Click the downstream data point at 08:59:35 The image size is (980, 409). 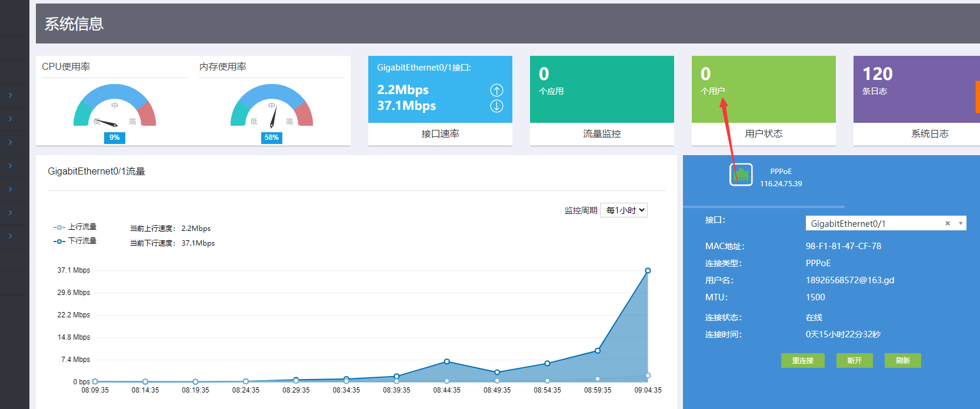[598, 351]
